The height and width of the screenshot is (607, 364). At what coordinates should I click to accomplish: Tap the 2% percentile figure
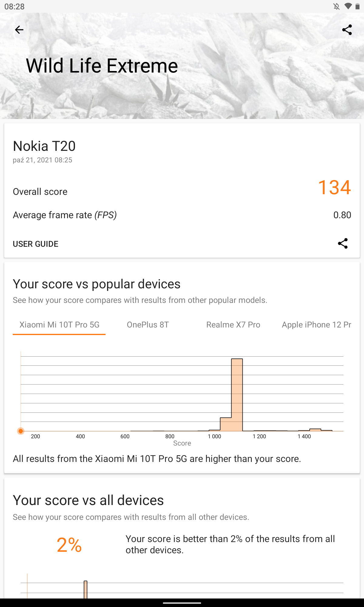pos(69,545)
